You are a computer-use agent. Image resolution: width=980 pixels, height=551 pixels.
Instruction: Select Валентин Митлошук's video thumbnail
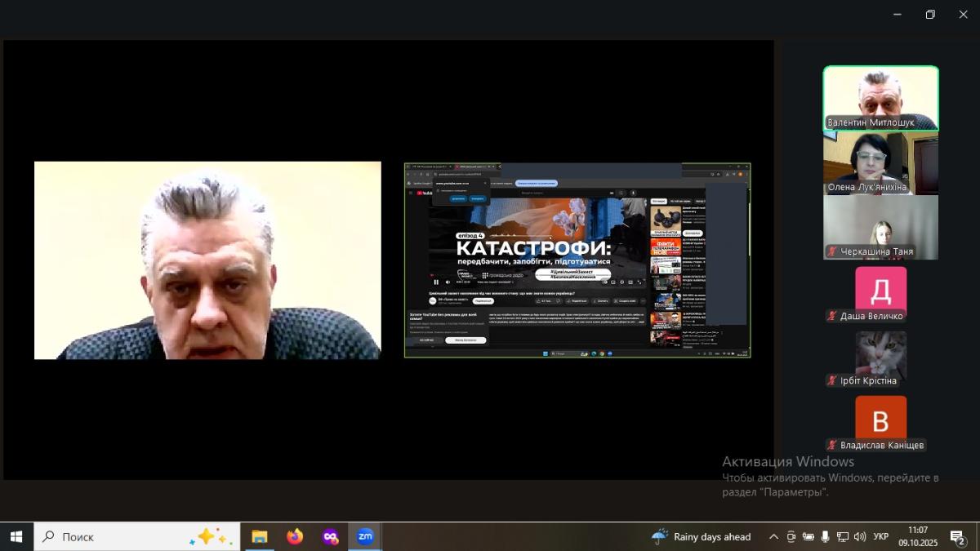(880, 98)
